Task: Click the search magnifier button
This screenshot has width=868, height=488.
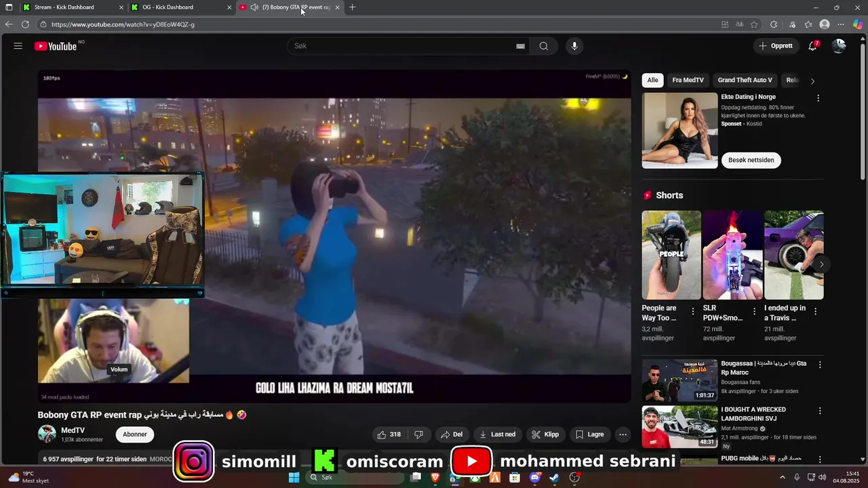Action: pyautogui.click(x=544, y=46)
